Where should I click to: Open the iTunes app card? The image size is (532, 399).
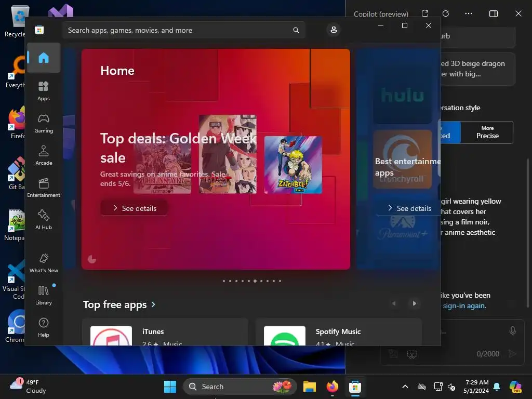pos(165,332)
